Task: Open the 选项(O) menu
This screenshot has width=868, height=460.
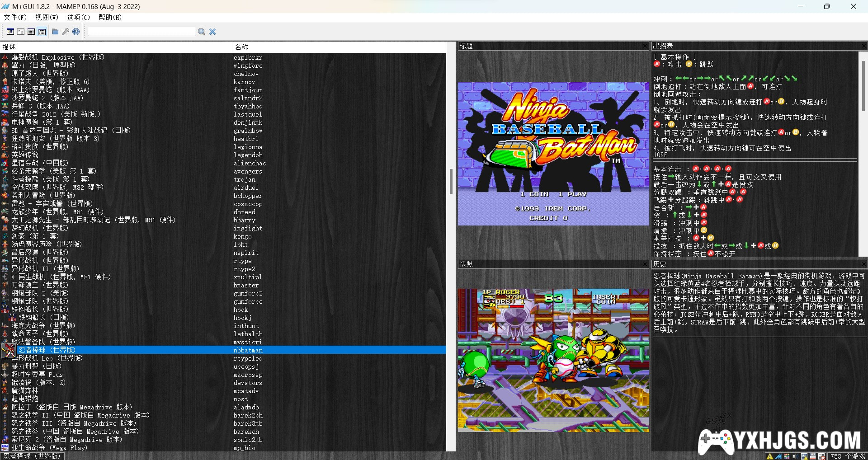Action: pyautogui.click(x=78, y=17)
